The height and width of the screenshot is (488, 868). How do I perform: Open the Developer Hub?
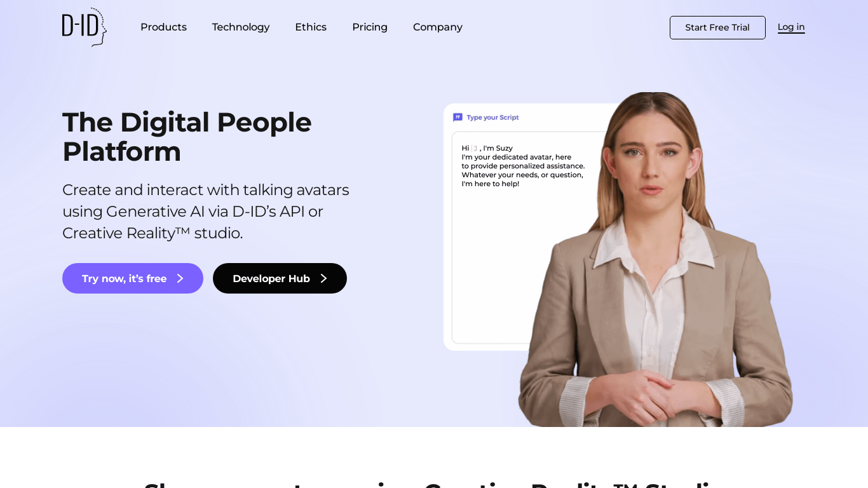pyautogui.click(x=280, y=278)
